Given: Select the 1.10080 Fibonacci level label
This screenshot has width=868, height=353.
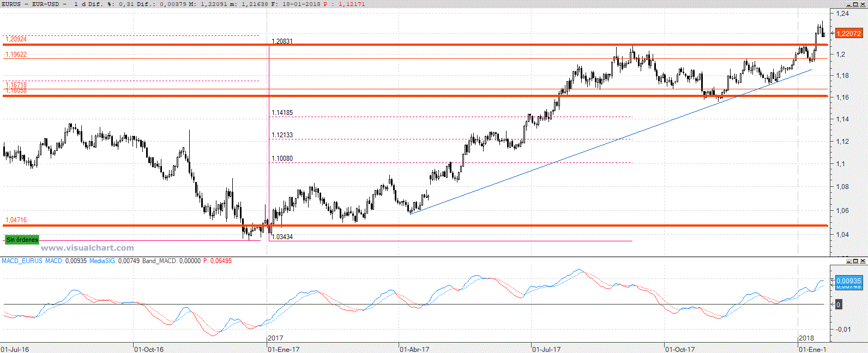Looking at the screenshot, I should click(x=282, y=159).
